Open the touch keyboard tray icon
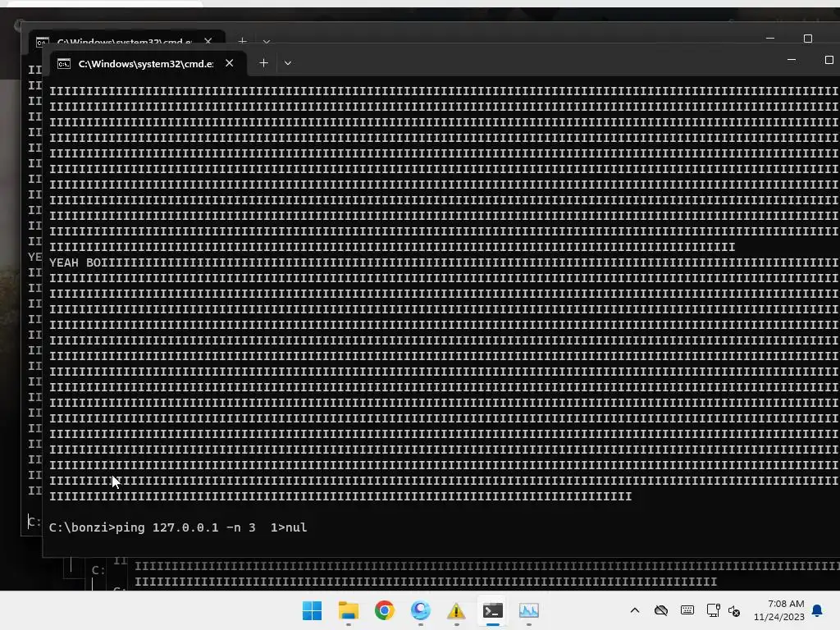This screenshot has height=630, width=840. 687,610
